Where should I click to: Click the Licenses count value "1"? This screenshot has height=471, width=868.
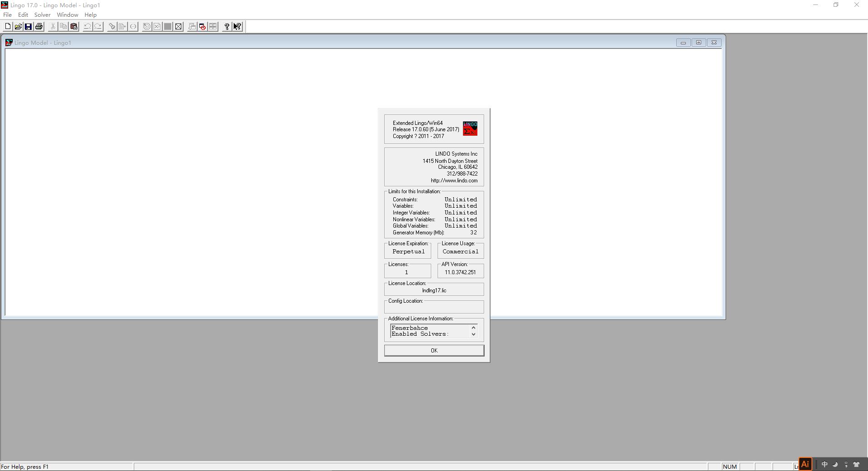click(x=406, y=272)
